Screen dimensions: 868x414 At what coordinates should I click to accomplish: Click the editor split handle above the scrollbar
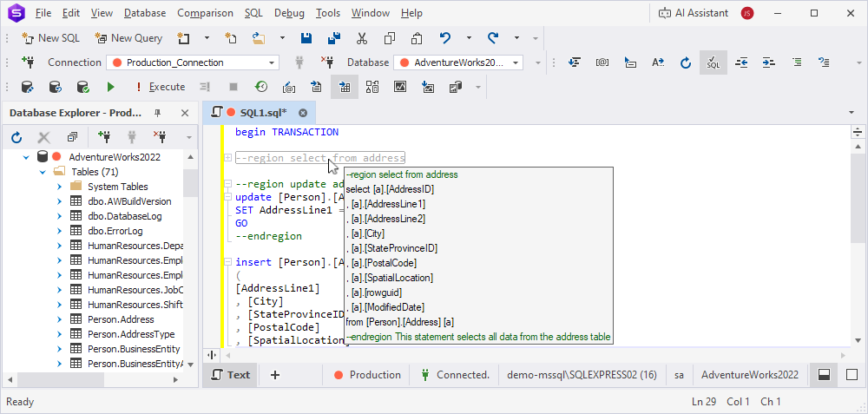pos(858,132)
